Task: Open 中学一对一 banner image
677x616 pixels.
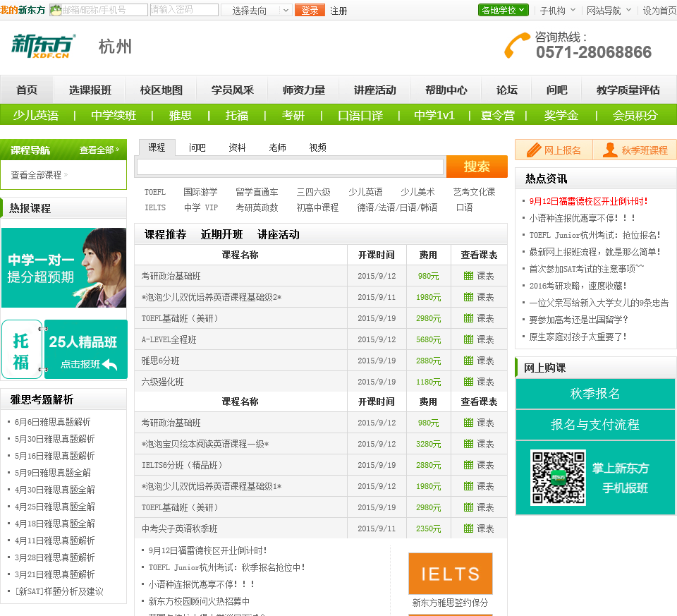Action: tap(64, 268)
